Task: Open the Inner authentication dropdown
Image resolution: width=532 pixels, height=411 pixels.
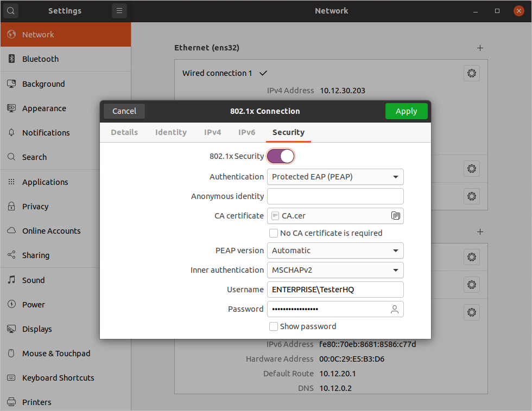Action: click(335, 270)
